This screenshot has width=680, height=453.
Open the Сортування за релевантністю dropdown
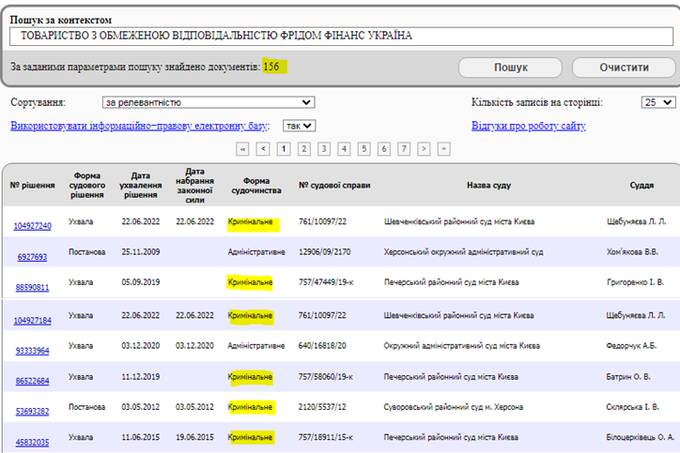(x=209, y=102)
